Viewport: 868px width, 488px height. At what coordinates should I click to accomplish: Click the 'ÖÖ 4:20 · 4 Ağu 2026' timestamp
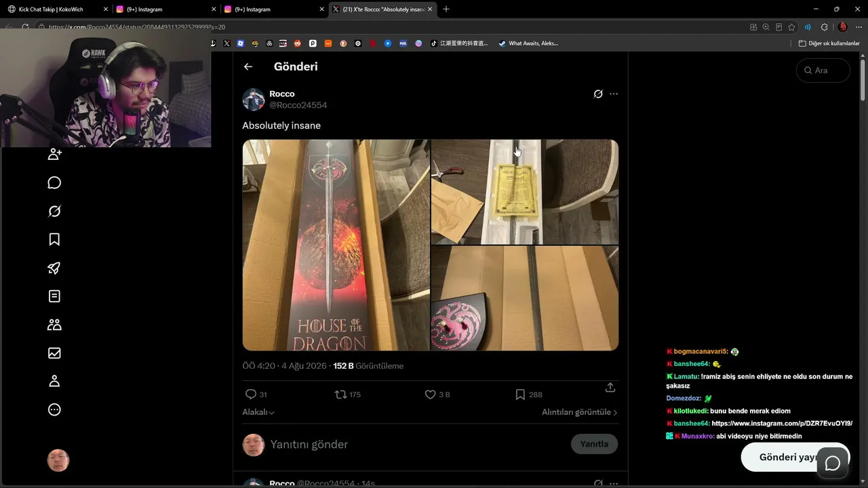pos(284,366)
